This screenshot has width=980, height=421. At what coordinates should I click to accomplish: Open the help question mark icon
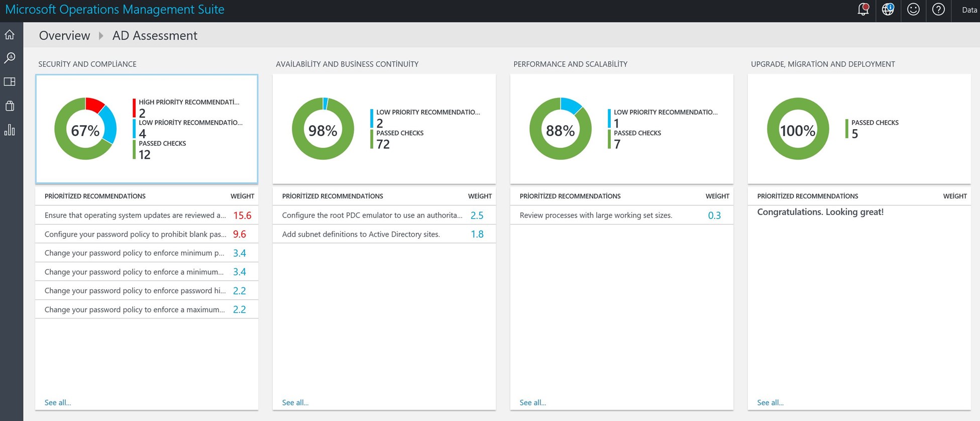pyautogui.click(x=938, y=10)
